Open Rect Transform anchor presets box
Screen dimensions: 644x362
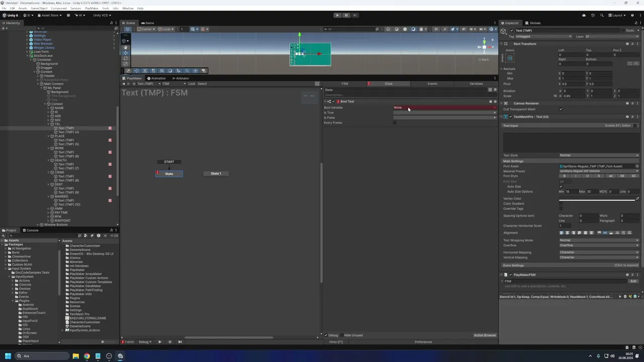tap(510, 58)
